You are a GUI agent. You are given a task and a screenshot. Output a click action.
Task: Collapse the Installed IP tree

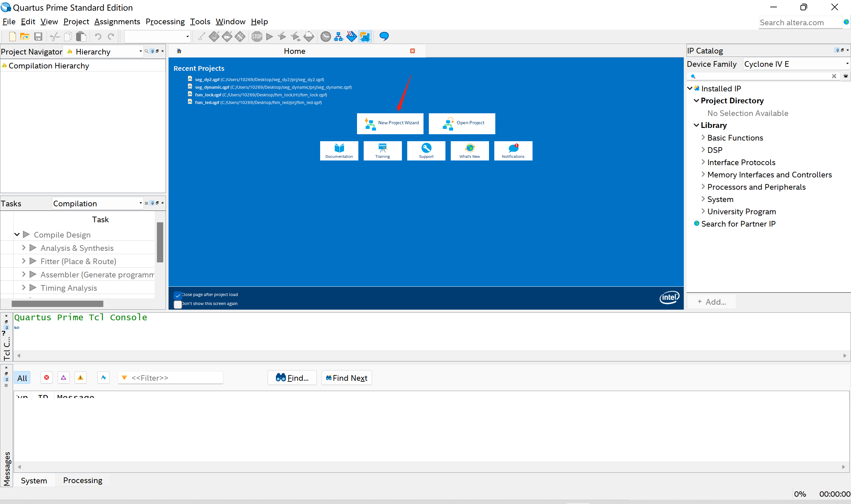point(690,88)
